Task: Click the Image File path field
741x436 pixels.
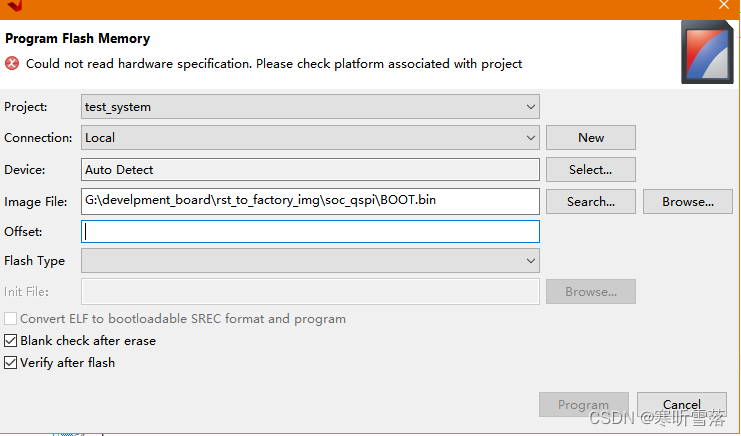Action: pos(310,201)
